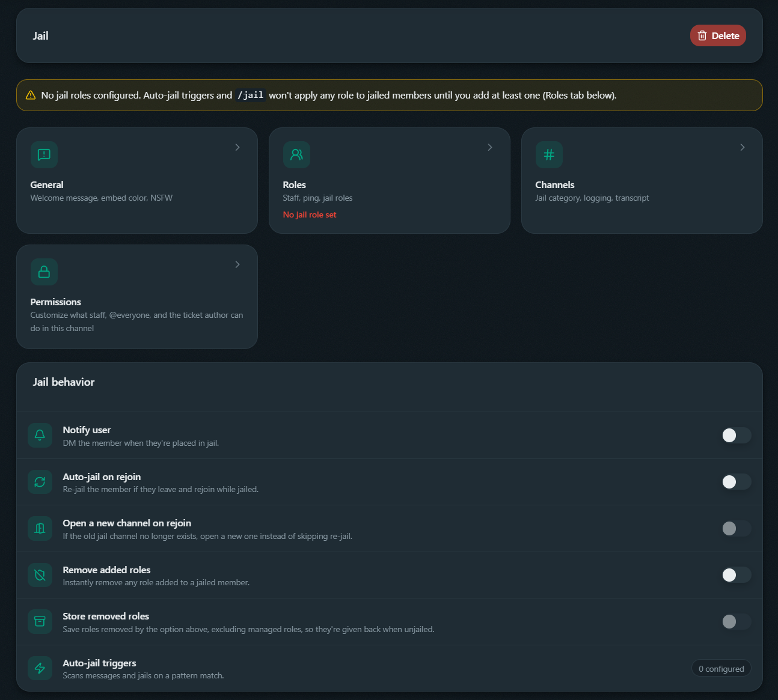Viewport: 778px width, 700px height.
Task: Expand the Channels card chevron
Action: coord(743,147)
